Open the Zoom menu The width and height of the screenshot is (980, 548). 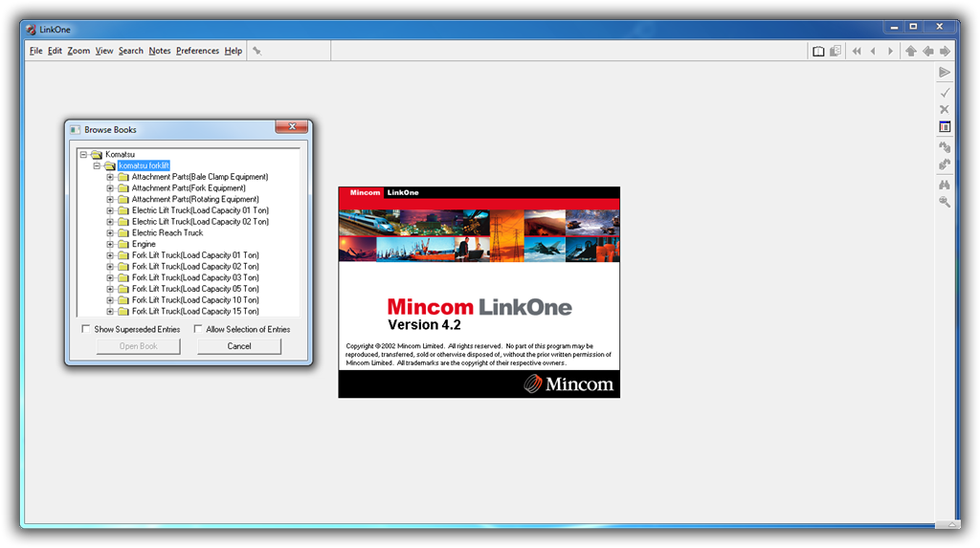pyautogui.click(x=78, y=52)
